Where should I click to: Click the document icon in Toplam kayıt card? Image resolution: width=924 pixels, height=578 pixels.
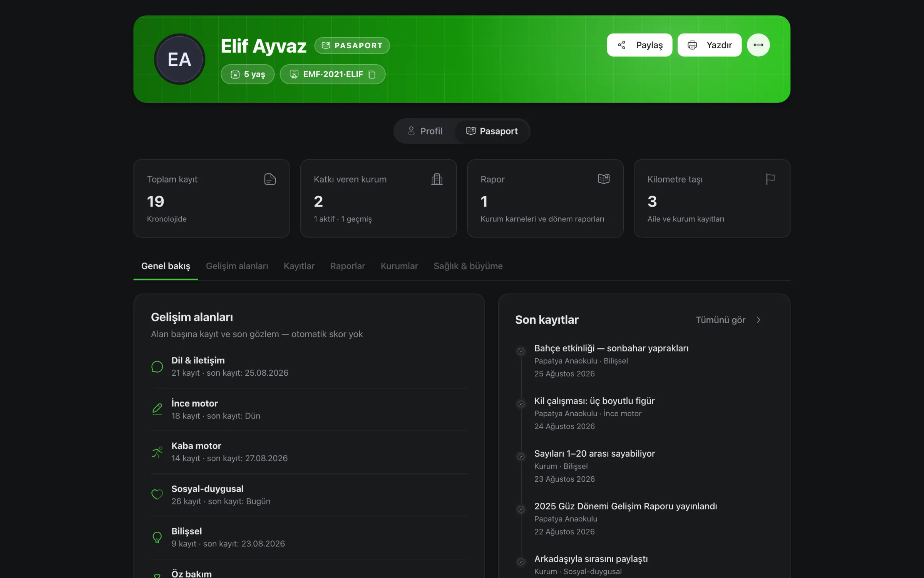point(270,179)
